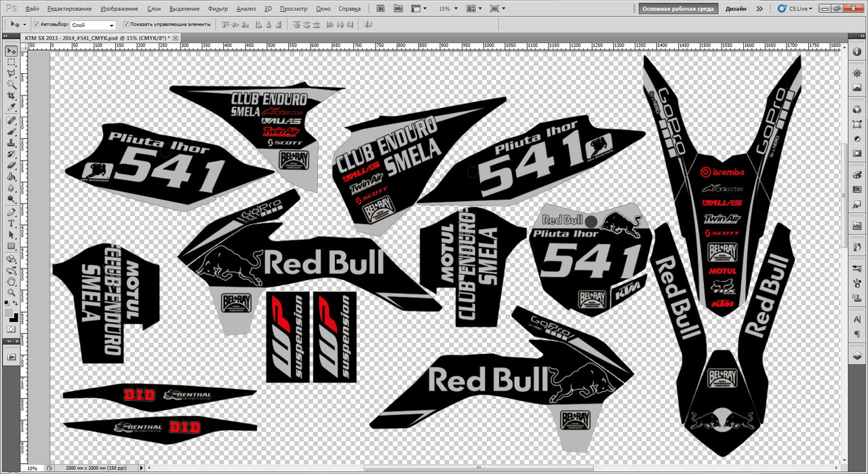
Task: Open the 3D menu
Action: pos(268,9)
